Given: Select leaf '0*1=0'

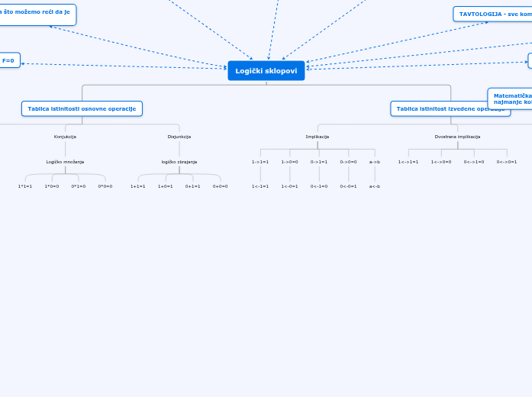Looking at the screenshot, I should click(x=79, y=186).
